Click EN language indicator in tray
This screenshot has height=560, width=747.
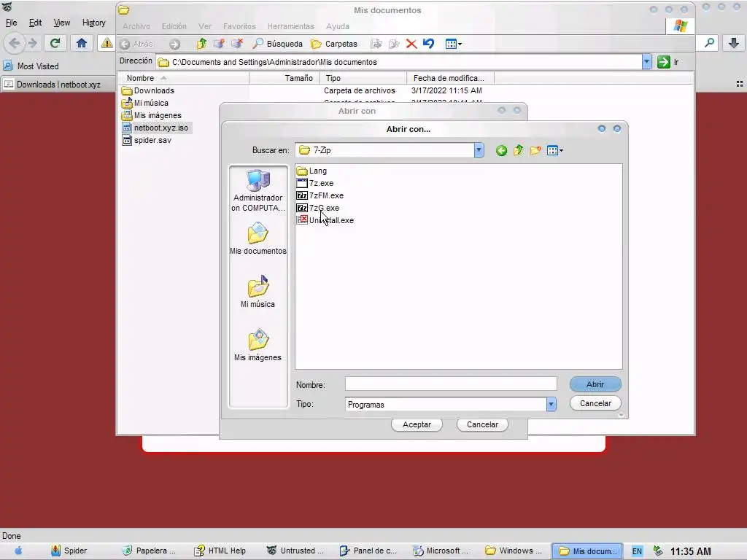[636, 551]
